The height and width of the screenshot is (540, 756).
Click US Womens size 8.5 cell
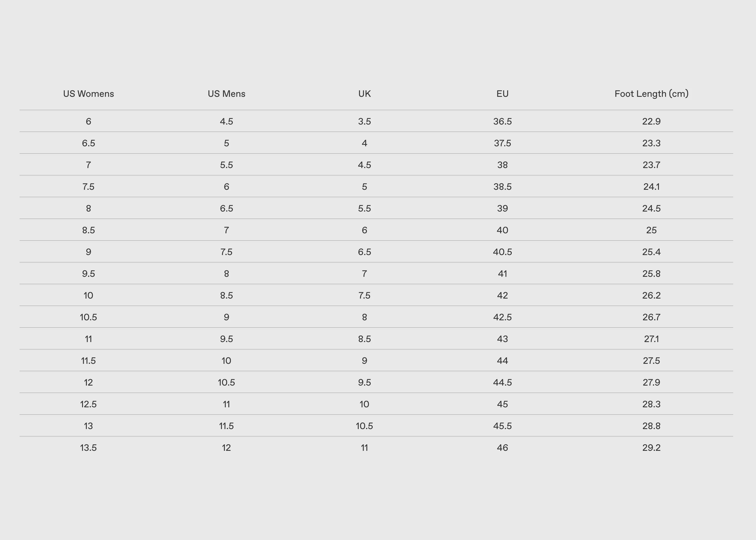point(88,230)
